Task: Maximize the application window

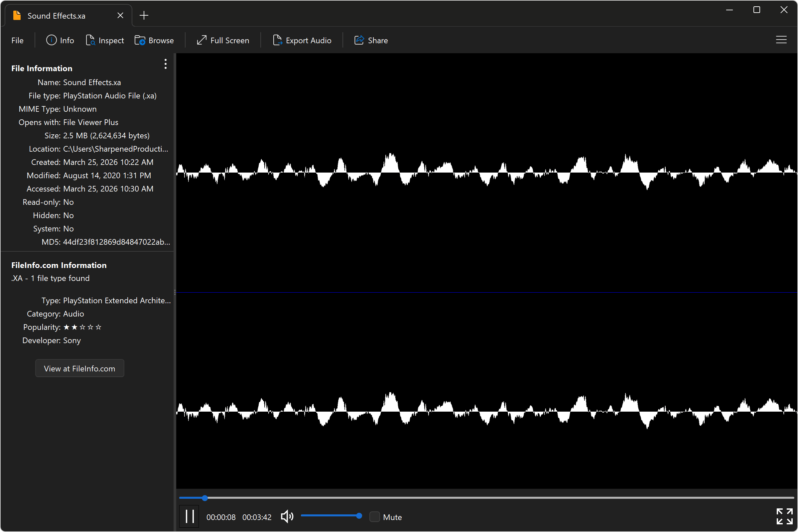Action: point(757,10)
